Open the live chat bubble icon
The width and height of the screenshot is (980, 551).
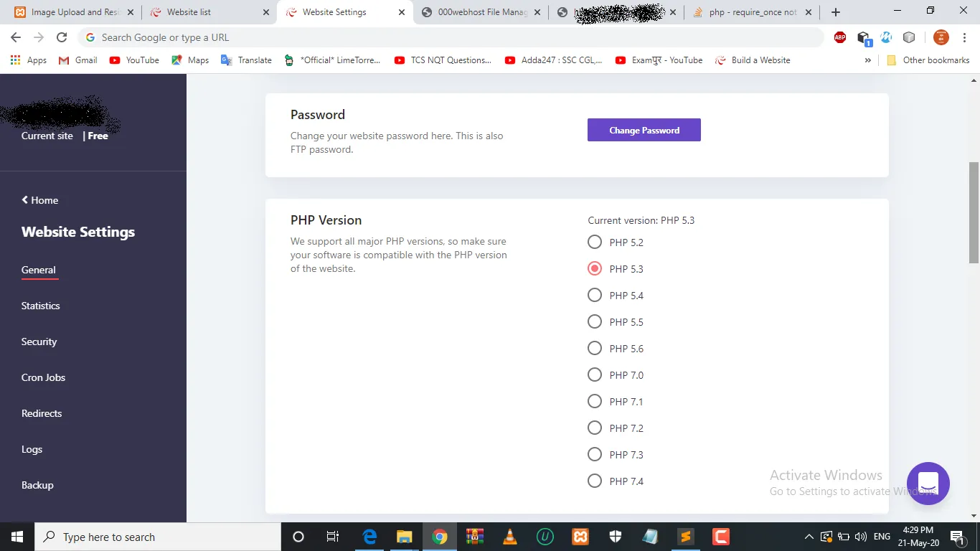click(928, 483)
